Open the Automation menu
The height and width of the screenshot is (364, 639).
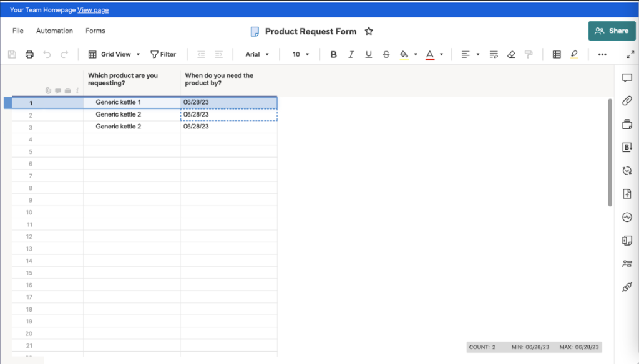(x=54, y=31)
